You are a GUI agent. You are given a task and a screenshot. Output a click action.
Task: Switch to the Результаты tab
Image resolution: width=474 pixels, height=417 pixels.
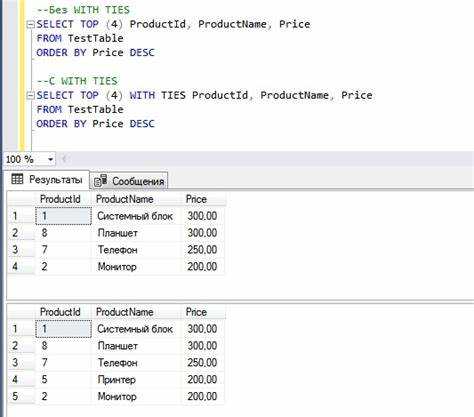(x=47, y=180)
